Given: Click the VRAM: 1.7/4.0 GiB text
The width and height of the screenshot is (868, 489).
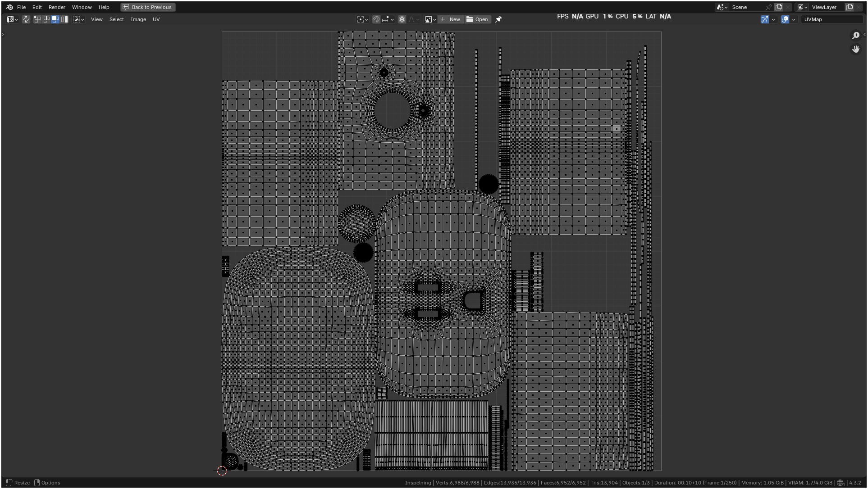Looking at the screenshot, I should (x=810, y=483).
